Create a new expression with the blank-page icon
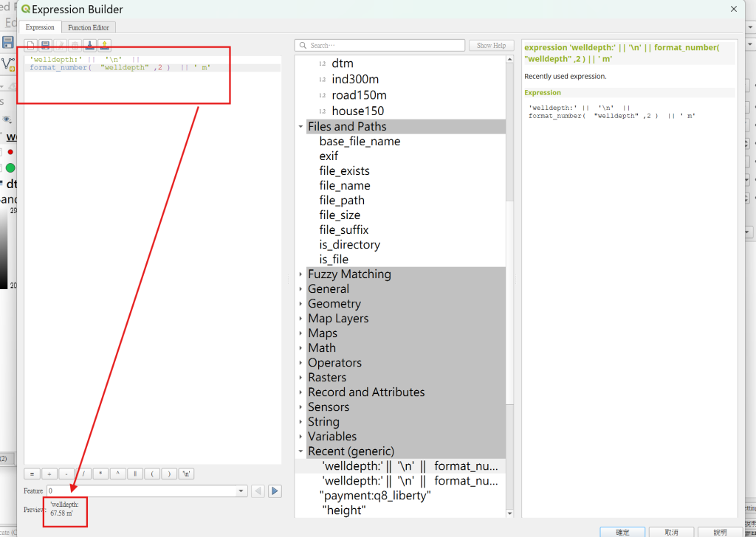Viewport: 756px width, 537px height. pos(31,45)
